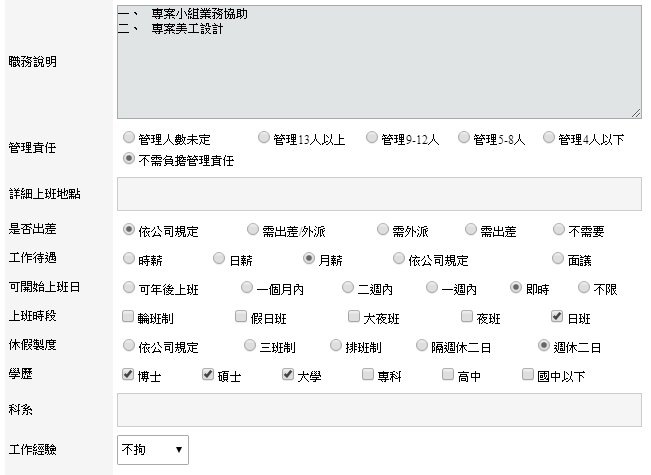Image resolution: width=651 pixels, height=475 pixels.
Task: Choose 管理4人以下 radio button
Action: tap(549, 138)
